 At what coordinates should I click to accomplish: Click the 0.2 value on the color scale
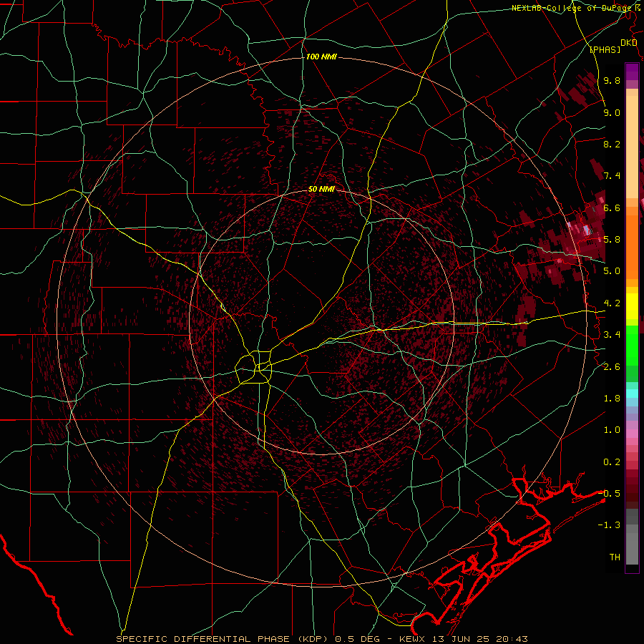(x=612, y=462)
